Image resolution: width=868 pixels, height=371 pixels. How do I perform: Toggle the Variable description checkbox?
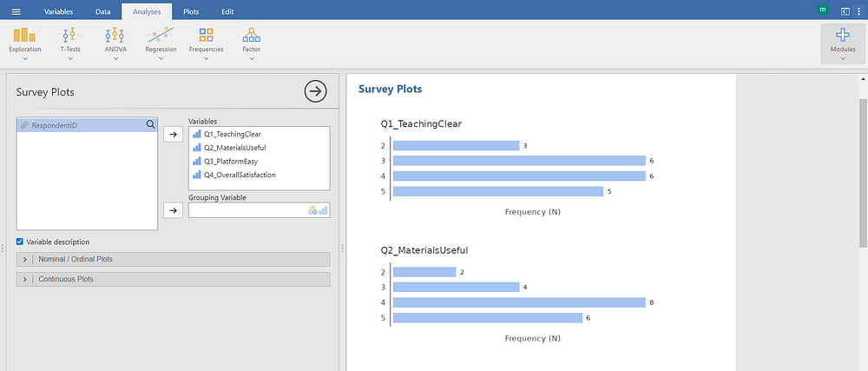pos(20,242)
